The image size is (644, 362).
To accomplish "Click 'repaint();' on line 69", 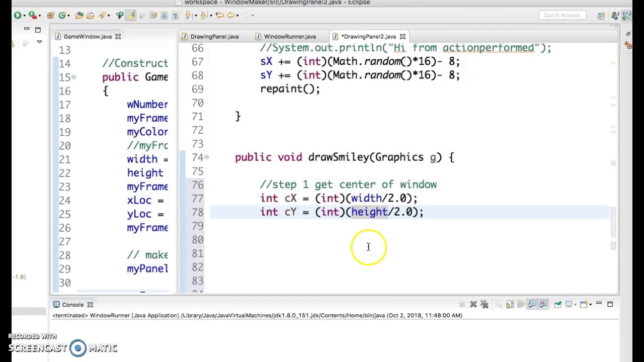I will (290, 88).
